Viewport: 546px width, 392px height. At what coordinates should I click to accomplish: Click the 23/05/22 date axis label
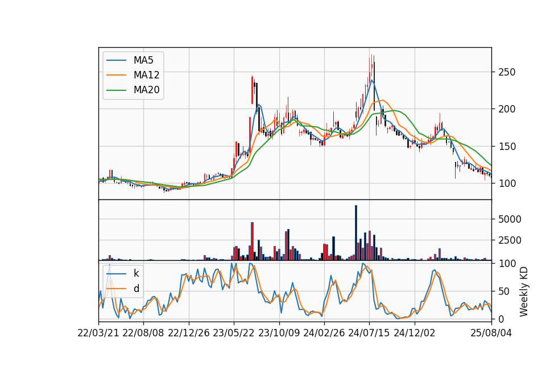tap(234, 333)
